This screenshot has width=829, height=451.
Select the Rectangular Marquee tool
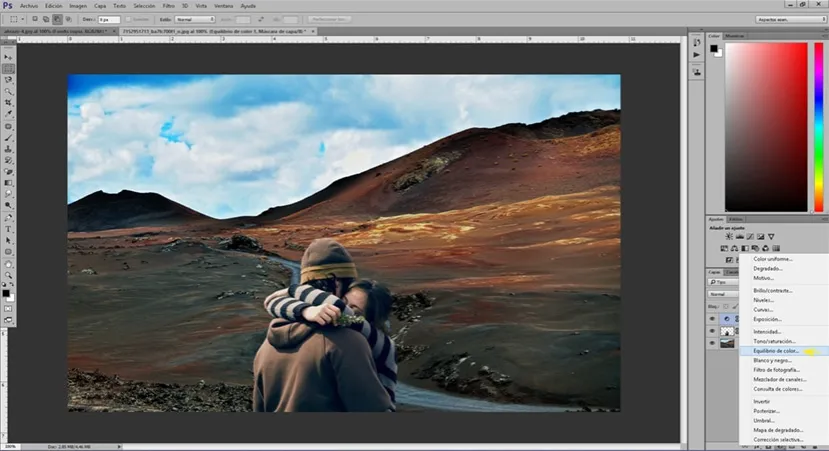(9, 68)
